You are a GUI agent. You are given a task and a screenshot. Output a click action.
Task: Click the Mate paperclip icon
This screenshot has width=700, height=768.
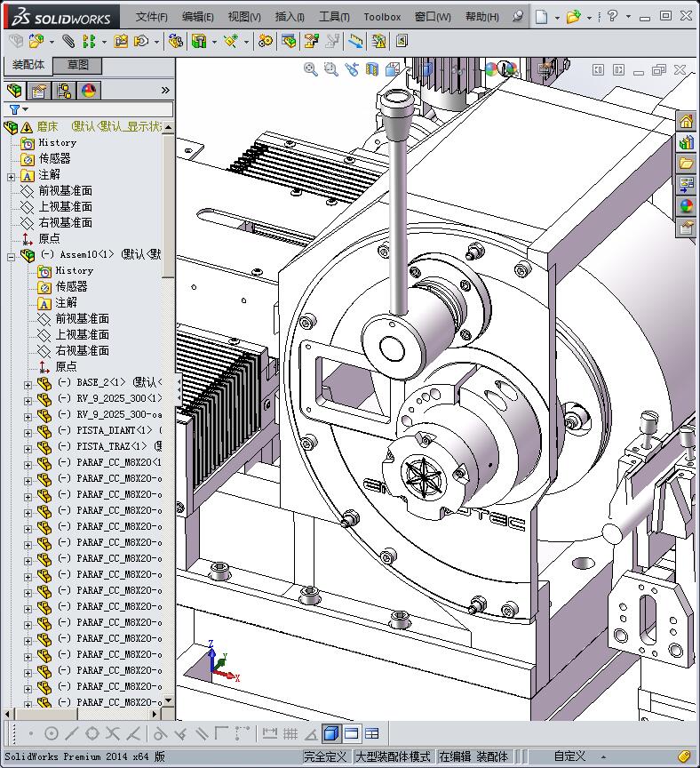click(68, 41)
